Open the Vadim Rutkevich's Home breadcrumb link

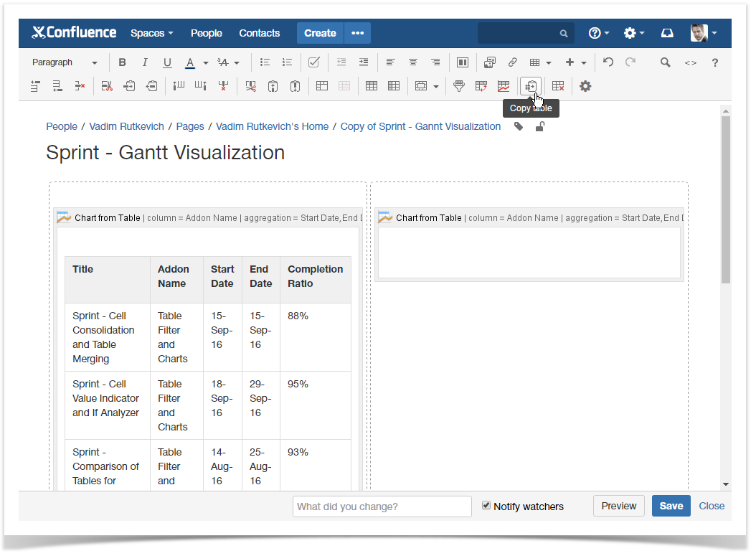pyautogui.click(x=272, y=126)
